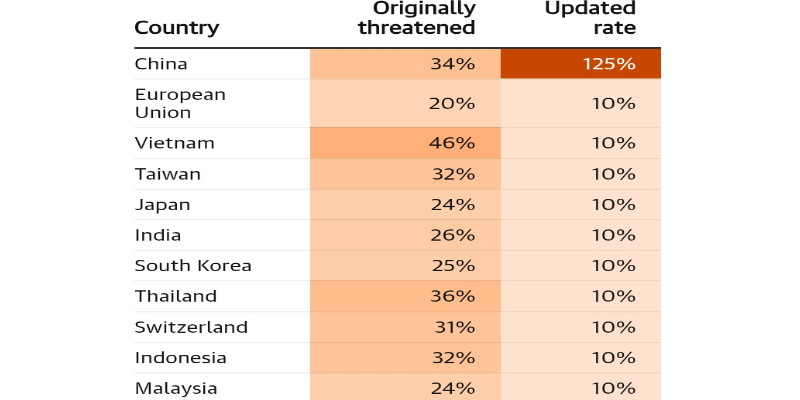Click Thailand's 36% threatened cell
Viewport: 800px width, 400px height.
(405, 296)
